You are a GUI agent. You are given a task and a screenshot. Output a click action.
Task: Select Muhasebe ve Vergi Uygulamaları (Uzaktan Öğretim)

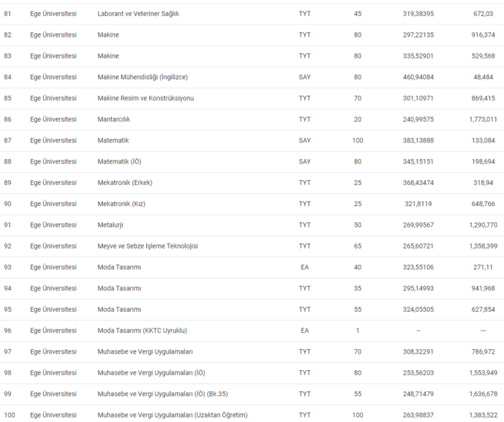[172, 415]
